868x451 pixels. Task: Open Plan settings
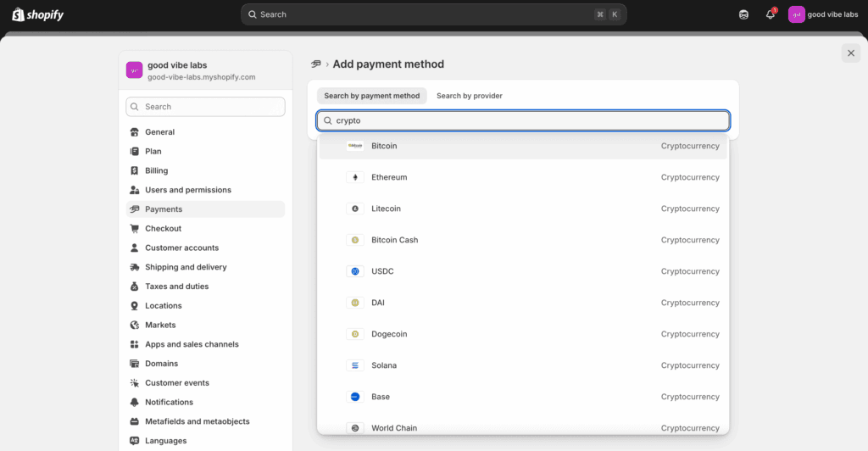tap(205, 151)
